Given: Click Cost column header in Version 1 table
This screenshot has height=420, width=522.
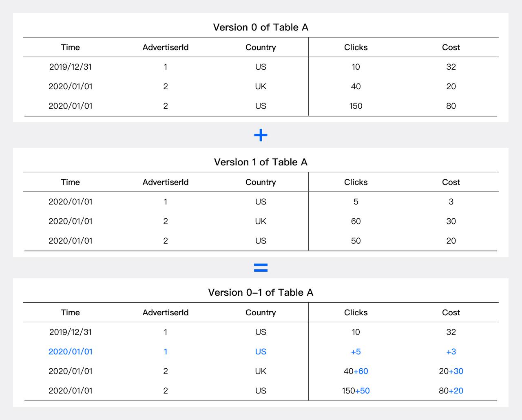Looking at the screenshot, I should click(x=451, y=182).
